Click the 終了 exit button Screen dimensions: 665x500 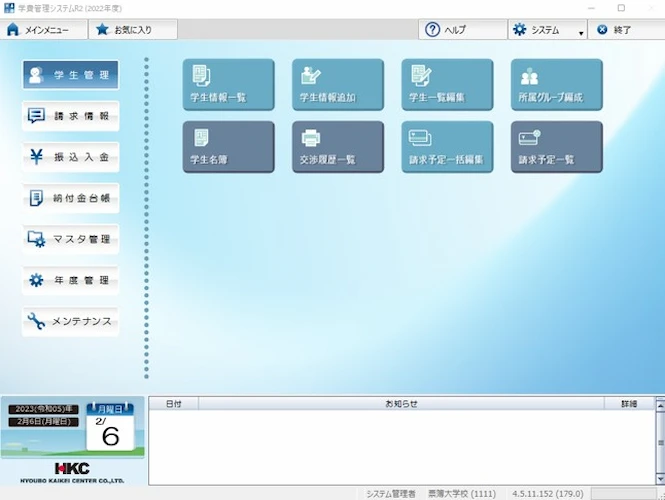[626, 30]
